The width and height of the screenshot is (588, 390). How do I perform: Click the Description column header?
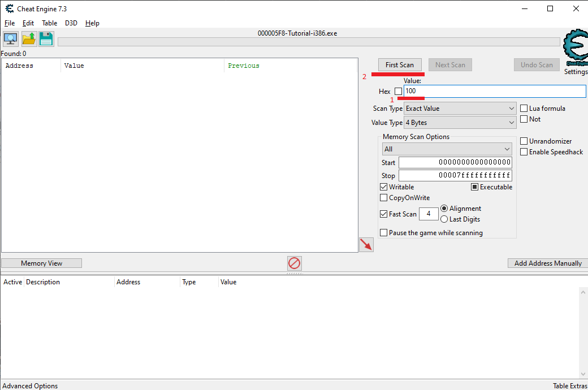tap(70, 282)
